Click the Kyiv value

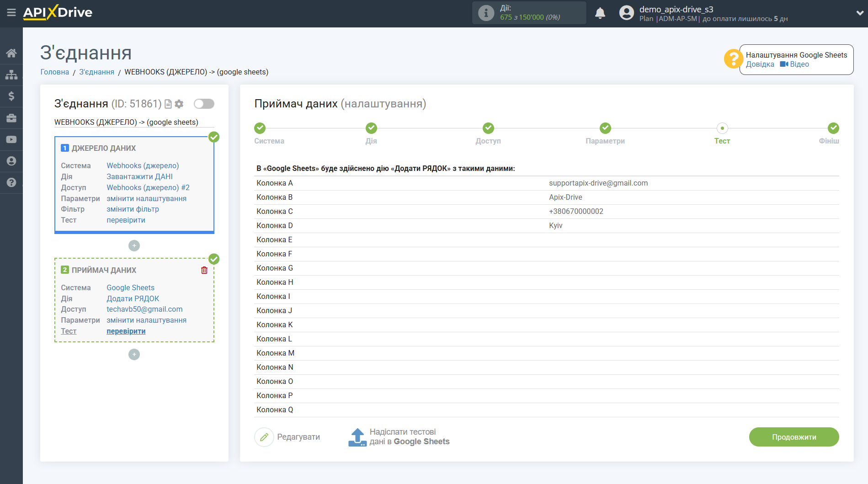(x=555, y=225)
